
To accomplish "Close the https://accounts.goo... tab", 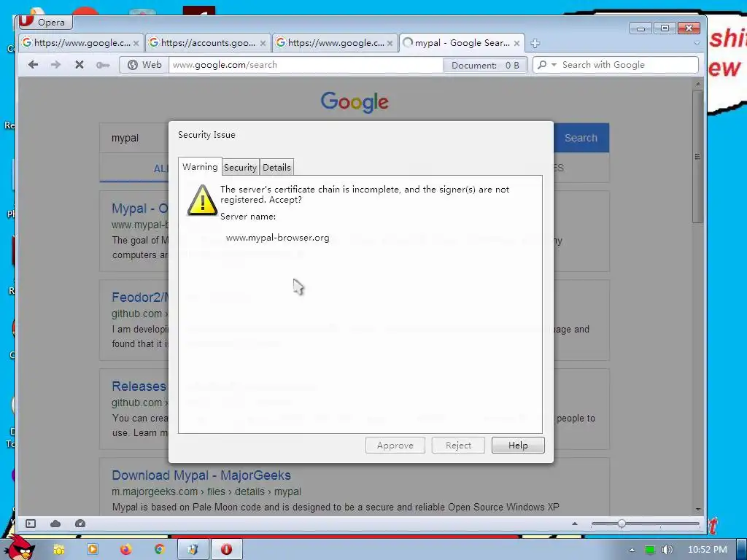I will pos(263,43).
